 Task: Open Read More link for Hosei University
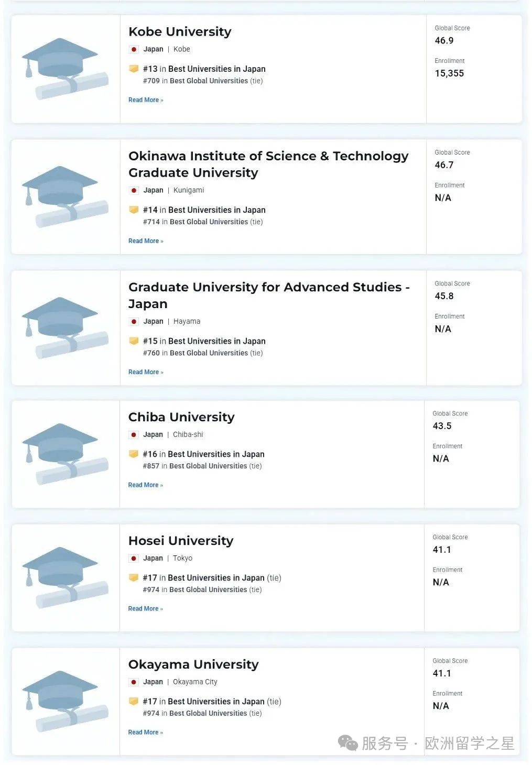(145, 609)
